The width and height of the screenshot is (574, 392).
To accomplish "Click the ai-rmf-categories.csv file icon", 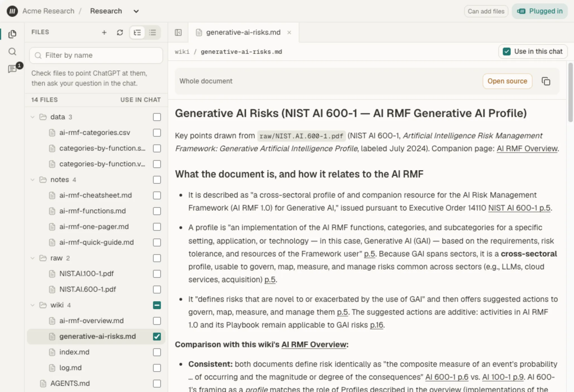I will coord(52,132).
